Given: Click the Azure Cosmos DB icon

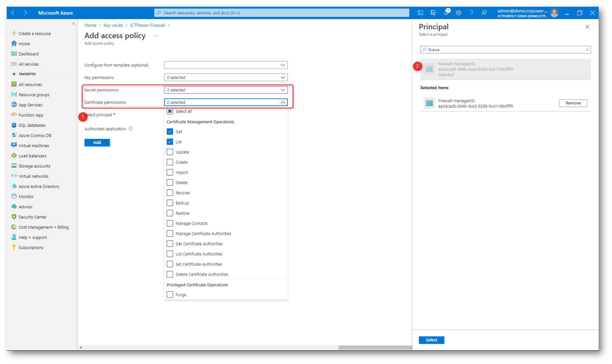Looking at the screenshot, I should (x=14, y=135).
